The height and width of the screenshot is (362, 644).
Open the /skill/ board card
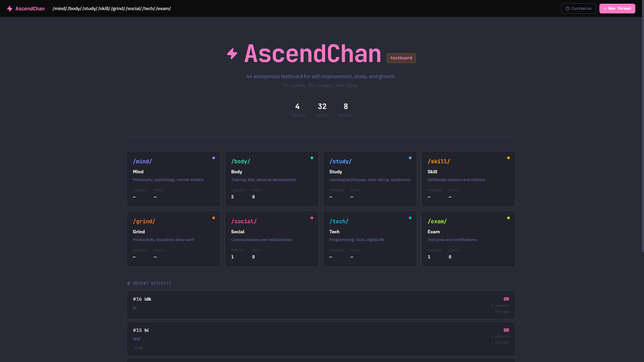pos(468,179)
